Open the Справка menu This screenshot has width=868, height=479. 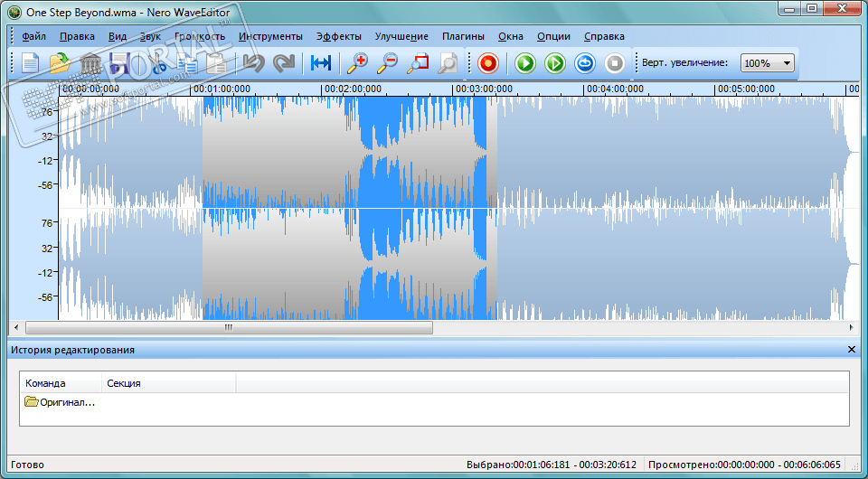click(604, 36)
